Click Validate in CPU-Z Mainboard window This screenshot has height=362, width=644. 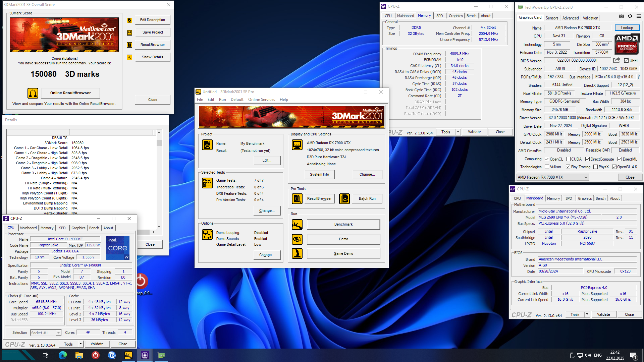(x=603, y=314)
